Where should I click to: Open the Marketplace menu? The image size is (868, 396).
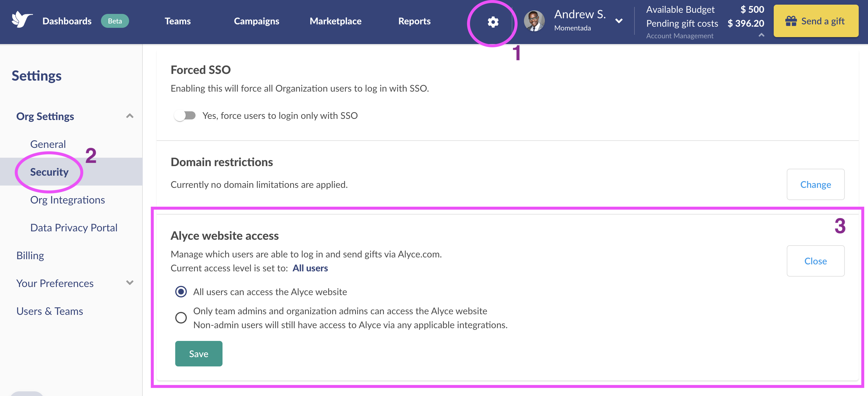tap(335, 21)
